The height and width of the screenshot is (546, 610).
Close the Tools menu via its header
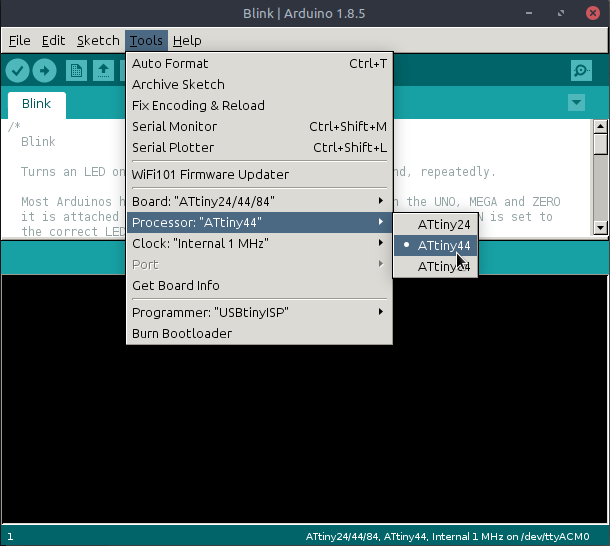[x=146, y=40]
